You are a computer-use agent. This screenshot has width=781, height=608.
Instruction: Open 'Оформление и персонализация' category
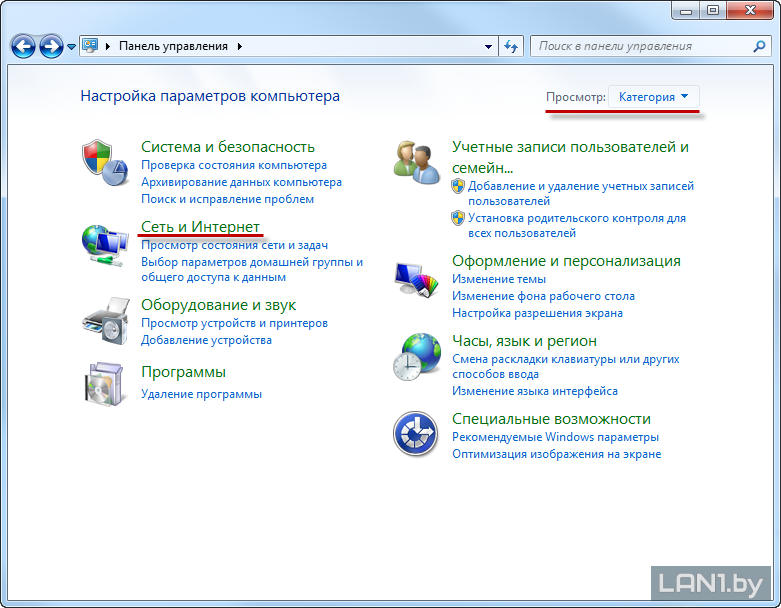[566, 261]
